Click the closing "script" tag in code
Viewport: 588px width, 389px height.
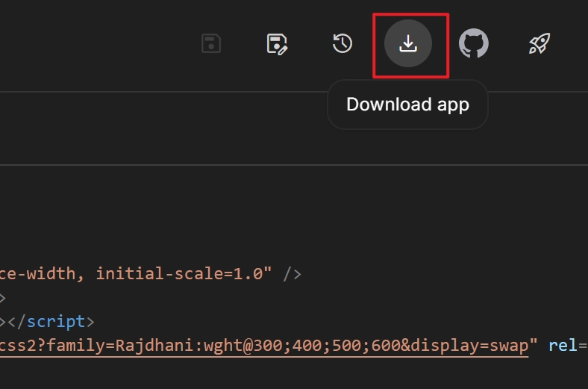tap(56, 322)
